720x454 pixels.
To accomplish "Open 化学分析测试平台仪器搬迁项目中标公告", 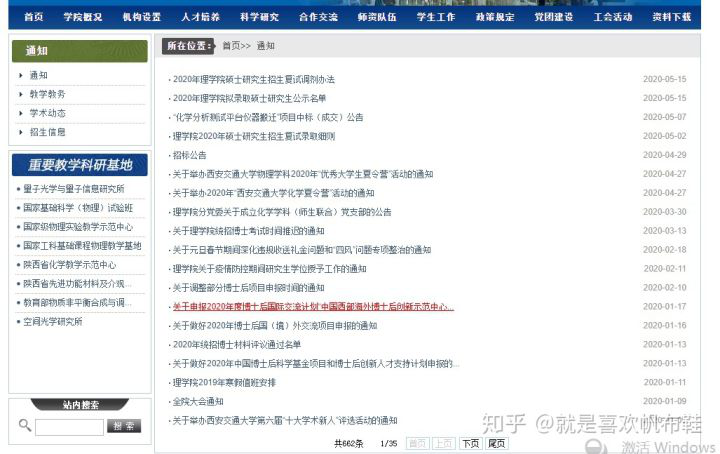I will tap(268, 117).
